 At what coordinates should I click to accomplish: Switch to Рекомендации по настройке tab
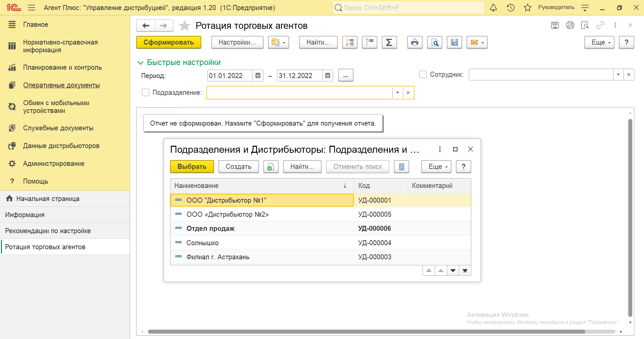click(65, 231)
